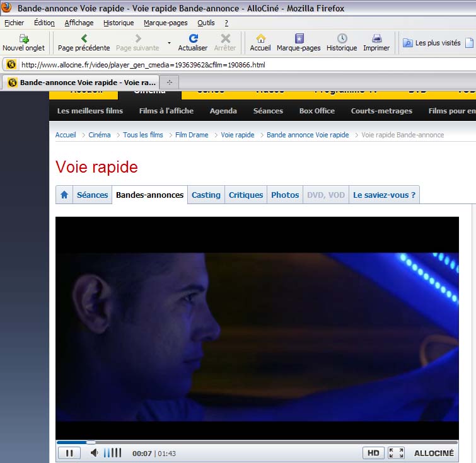
Task: Open Marque-pages toolbar icon
Action: (299, 38)
